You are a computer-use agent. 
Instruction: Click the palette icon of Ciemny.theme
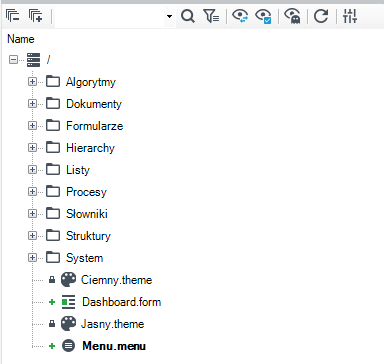pyautogui.click(x=68, y=280)
